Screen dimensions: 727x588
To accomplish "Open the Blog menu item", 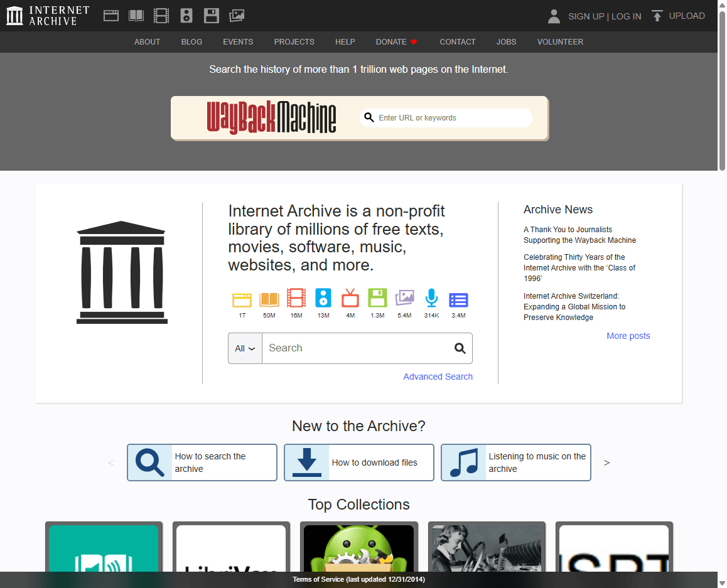I will click(x=191, y=41).
